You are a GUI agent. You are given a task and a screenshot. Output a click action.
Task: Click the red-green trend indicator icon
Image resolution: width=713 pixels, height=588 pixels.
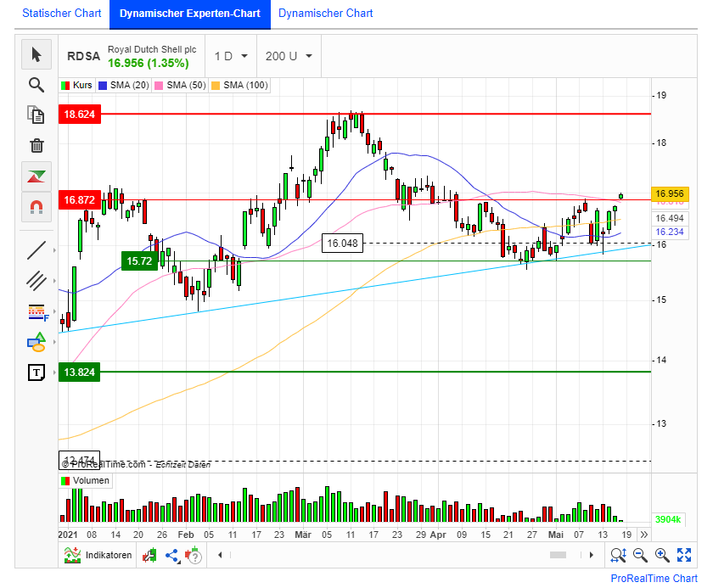point(36,176)
